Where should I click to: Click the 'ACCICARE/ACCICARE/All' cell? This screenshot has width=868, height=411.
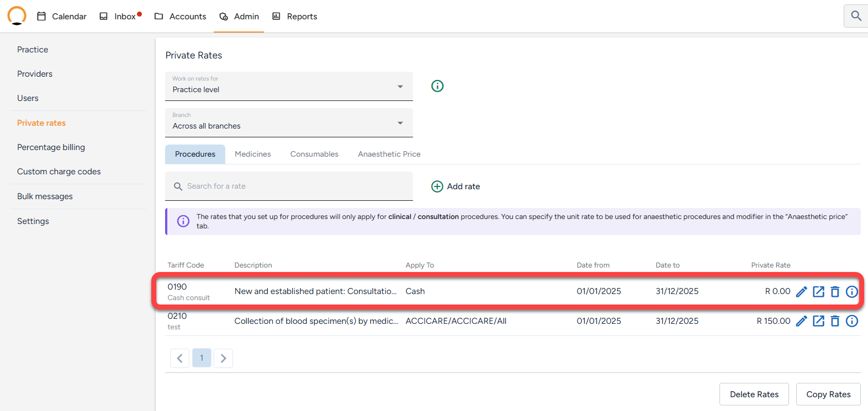[x=456, y=321]
